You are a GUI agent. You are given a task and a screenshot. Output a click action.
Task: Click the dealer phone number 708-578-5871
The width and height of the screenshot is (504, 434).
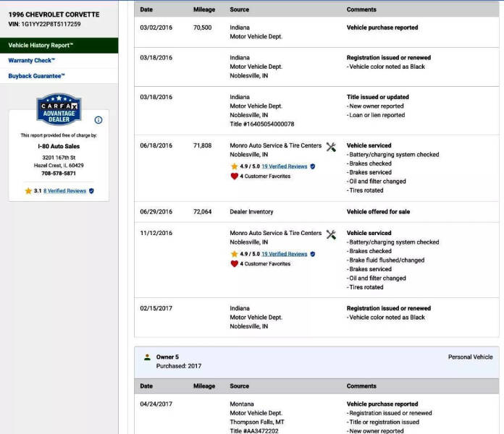click(x=59, y=174)
